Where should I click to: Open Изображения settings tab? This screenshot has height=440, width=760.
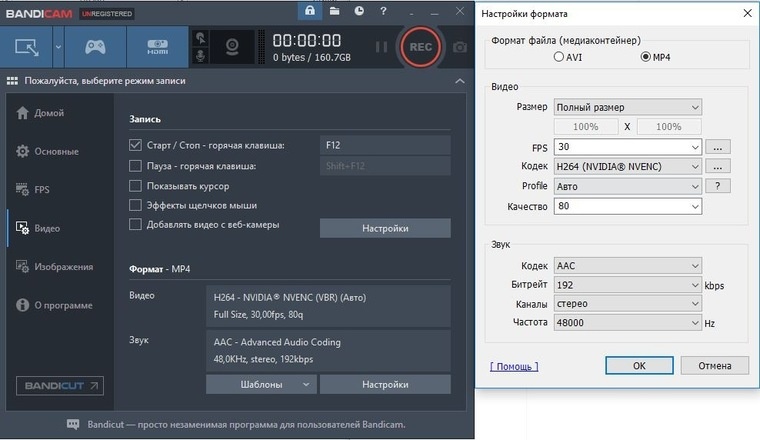point(55,267)
